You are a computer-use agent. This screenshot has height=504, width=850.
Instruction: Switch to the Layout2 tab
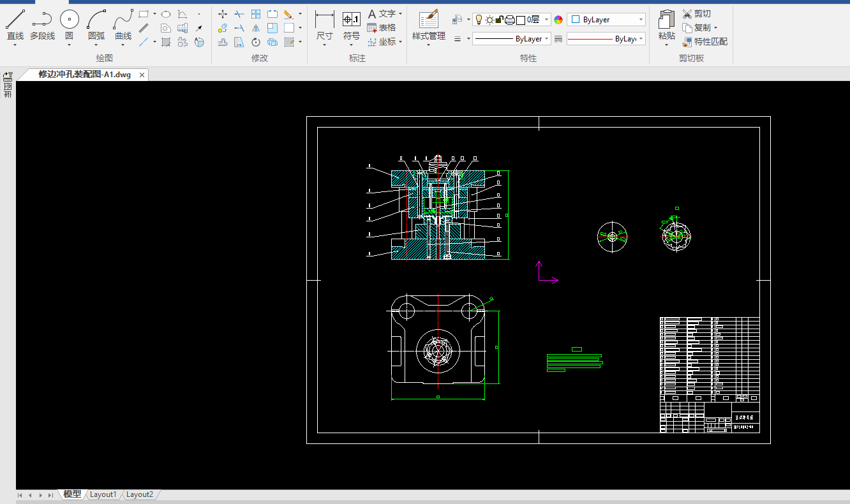pos(139,494)
